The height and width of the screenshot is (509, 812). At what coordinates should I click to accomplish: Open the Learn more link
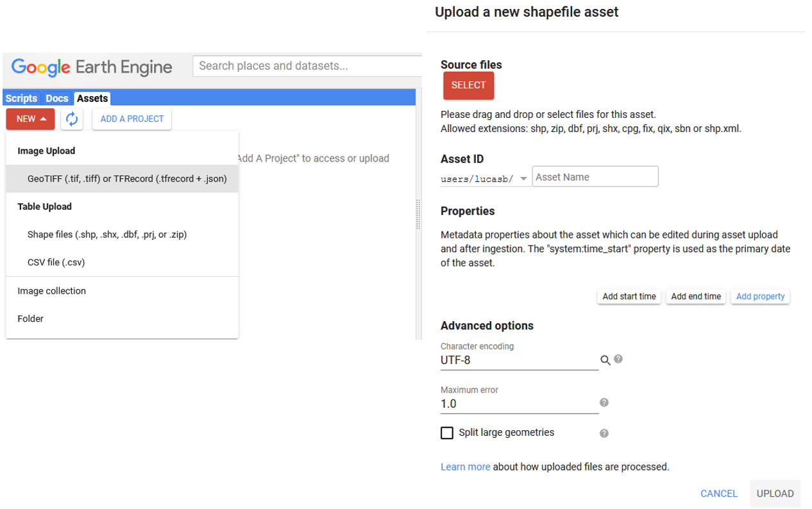click(x=465, y=467)
